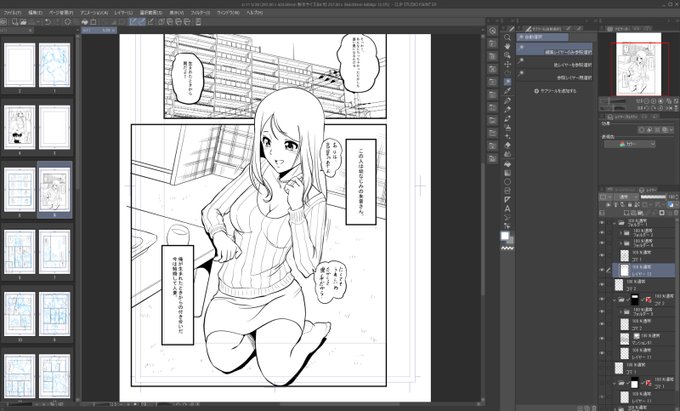Click the Undo arrow in command bar

tap(48, 22)
